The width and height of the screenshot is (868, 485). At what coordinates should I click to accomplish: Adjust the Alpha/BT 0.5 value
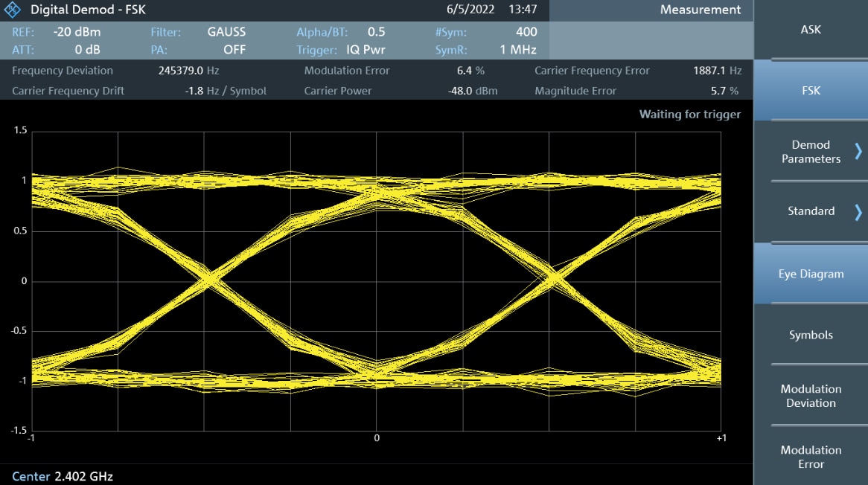click(x=376, y=32)
